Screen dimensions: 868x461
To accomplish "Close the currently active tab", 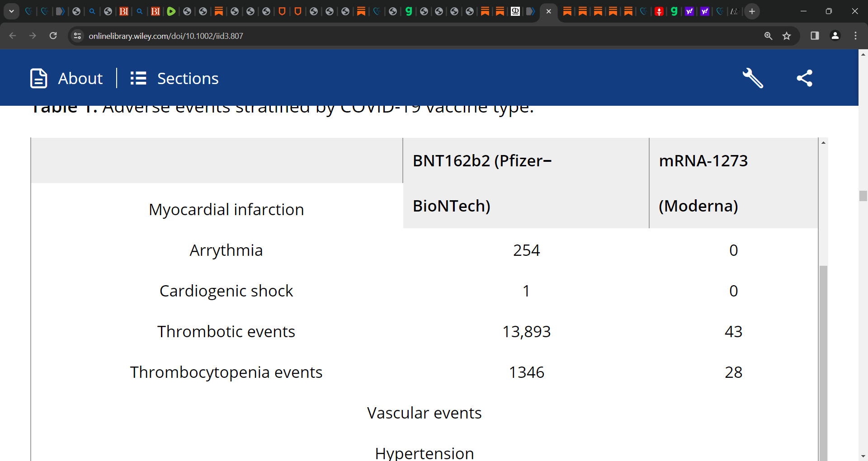I will 548,11.
